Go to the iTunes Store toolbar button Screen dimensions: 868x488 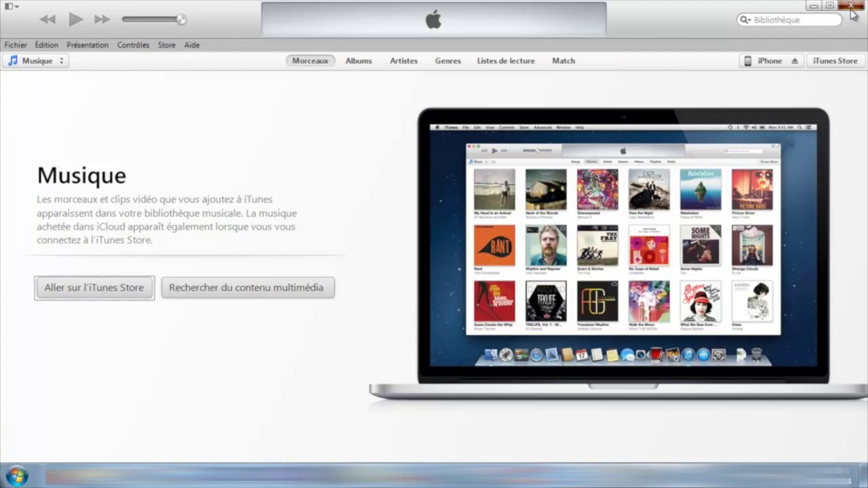835,61
